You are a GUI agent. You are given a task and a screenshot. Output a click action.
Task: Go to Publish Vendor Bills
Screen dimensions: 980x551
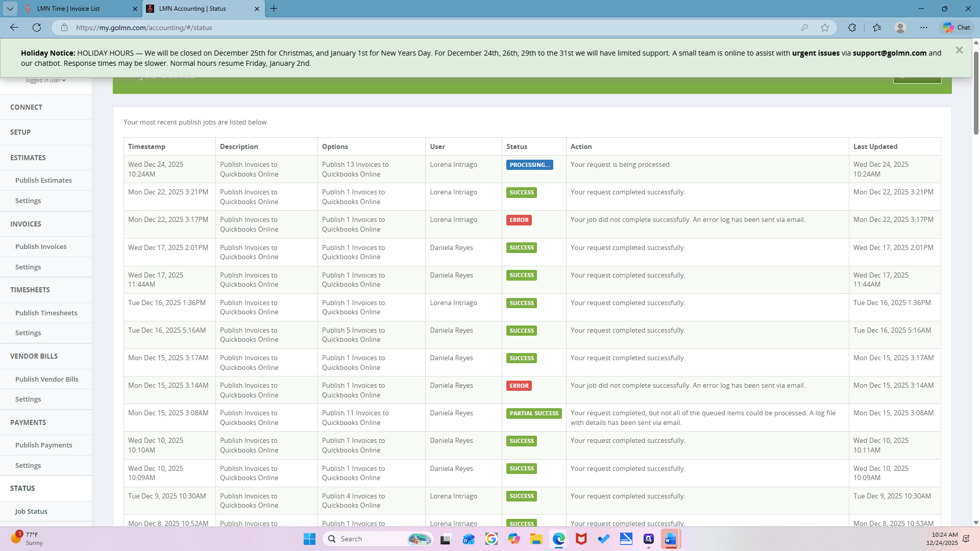pos(47,379)
